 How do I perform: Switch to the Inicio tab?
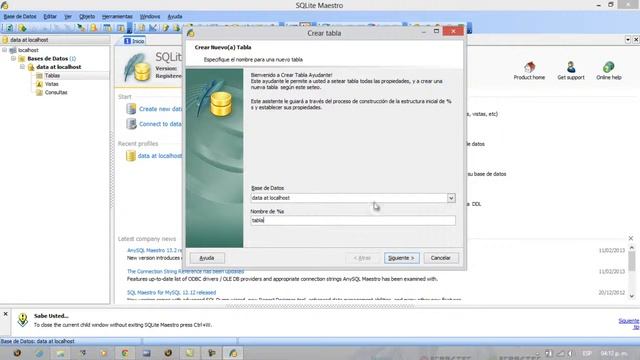[x=134, y=41]
